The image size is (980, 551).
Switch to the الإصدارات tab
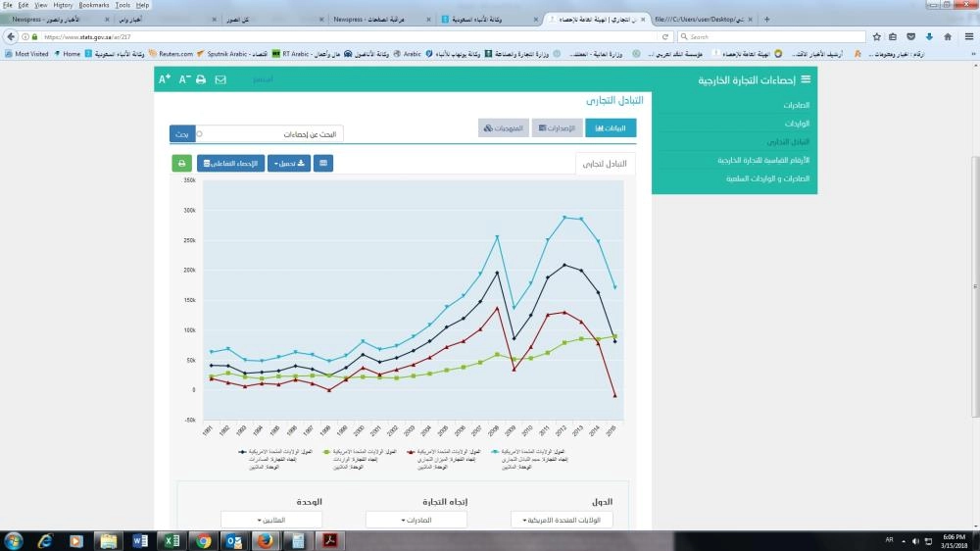click(x=557, y=128)
